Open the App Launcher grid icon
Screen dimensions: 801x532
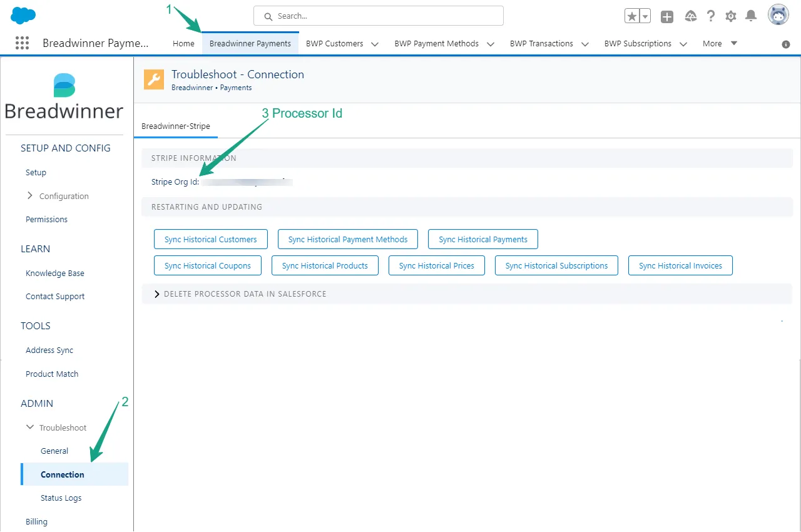[x=22, y=43]
